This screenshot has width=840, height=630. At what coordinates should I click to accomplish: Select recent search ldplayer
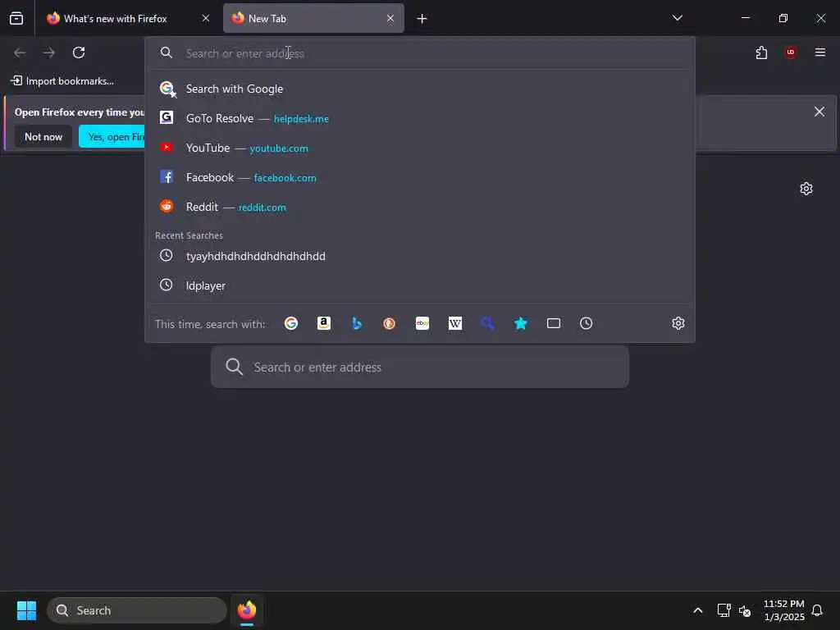point(420,285)
